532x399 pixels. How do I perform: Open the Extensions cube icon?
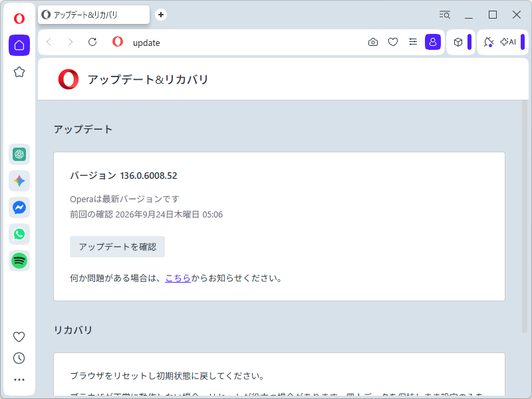(458, 42)
